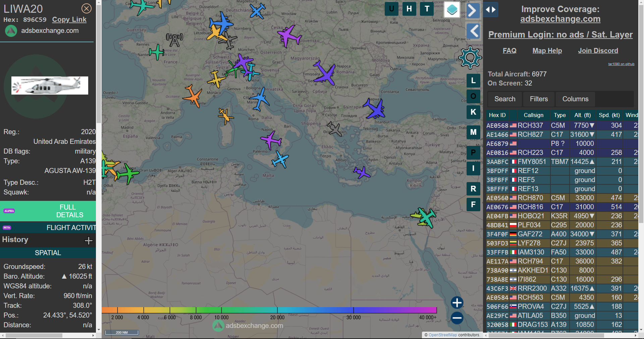Select the small purple aircraft near Crete
This screenshot has width=644, height=339.
(362, 172)
